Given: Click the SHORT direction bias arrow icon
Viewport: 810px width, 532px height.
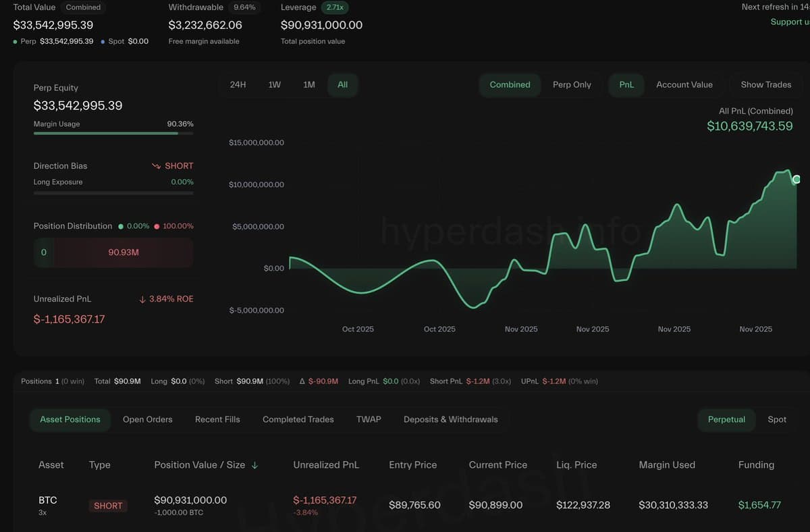Looking at the screenshot, I should pos(156,165).
